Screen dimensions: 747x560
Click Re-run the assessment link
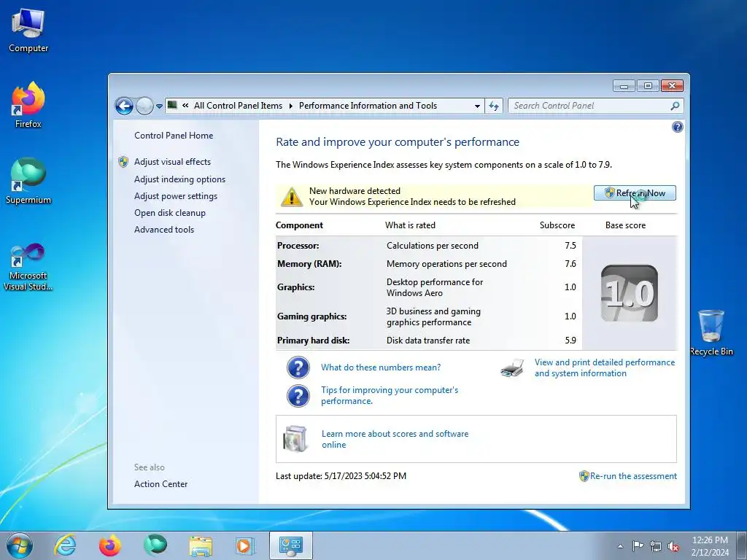(x=633, y=475)
